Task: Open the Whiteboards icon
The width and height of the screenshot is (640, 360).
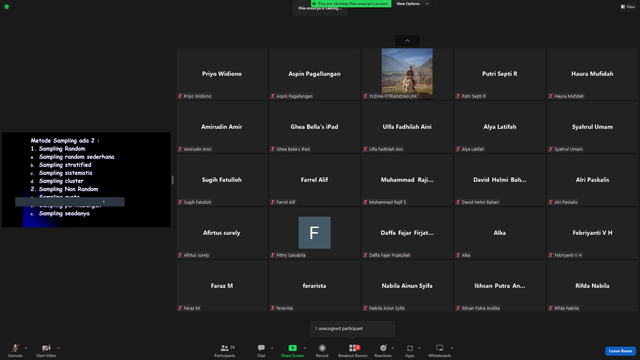Action: point(440,348)
